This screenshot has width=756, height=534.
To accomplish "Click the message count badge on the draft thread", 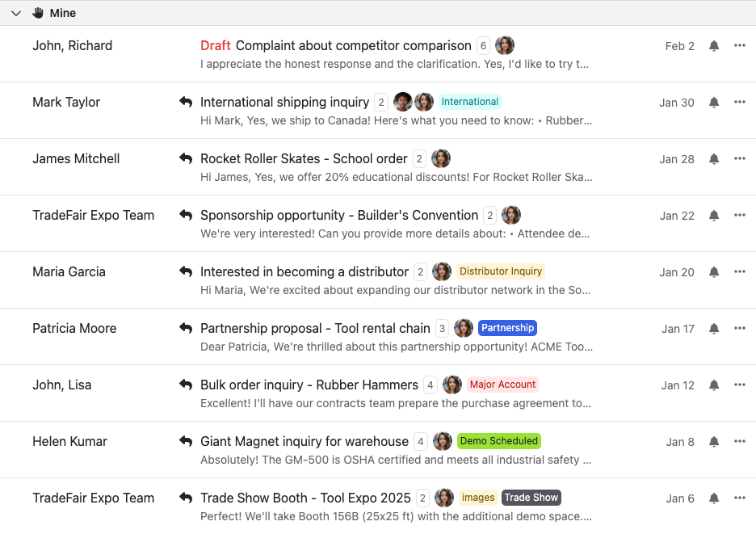I will point(483,46).
